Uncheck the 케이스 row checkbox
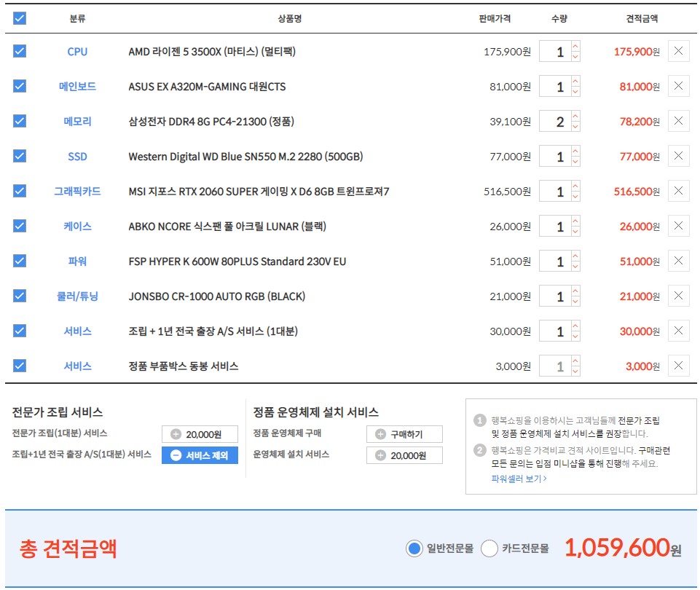This screenshot has width=700, height=590. 20,226
